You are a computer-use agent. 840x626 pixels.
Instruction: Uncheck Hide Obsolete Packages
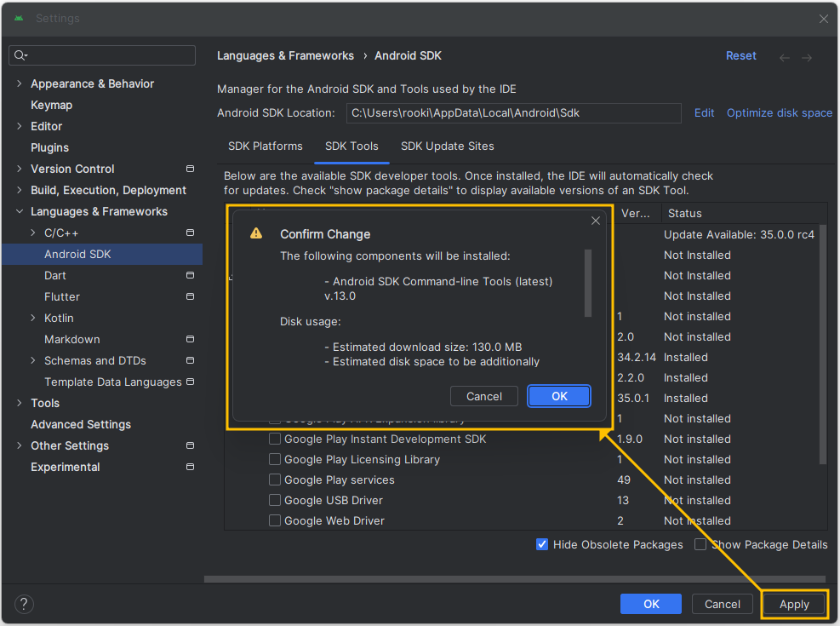tap(542, 544)
